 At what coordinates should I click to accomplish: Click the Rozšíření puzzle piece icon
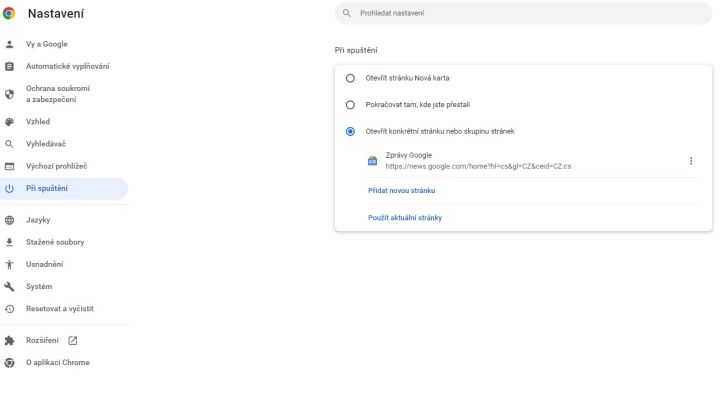(x=9, y=341)
